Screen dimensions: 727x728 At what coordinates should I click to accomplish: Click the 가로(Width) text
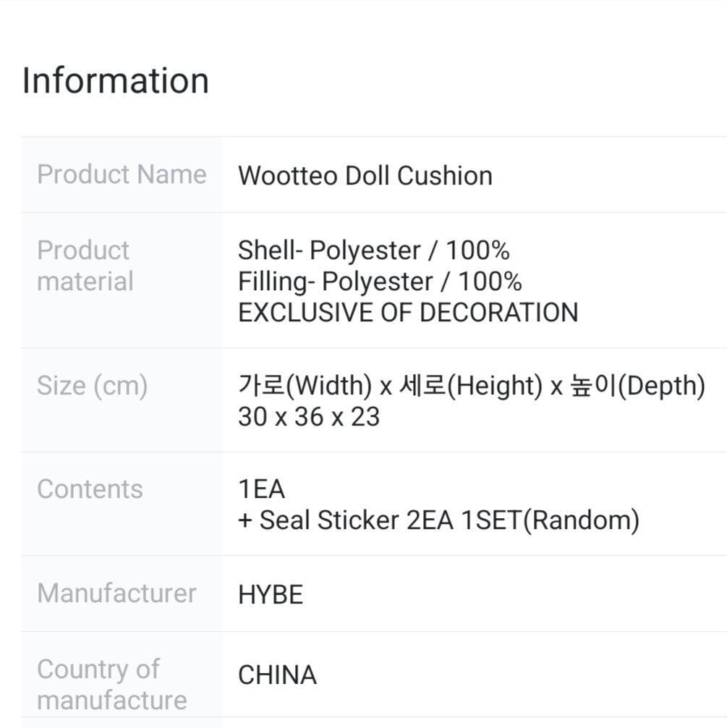305,386
